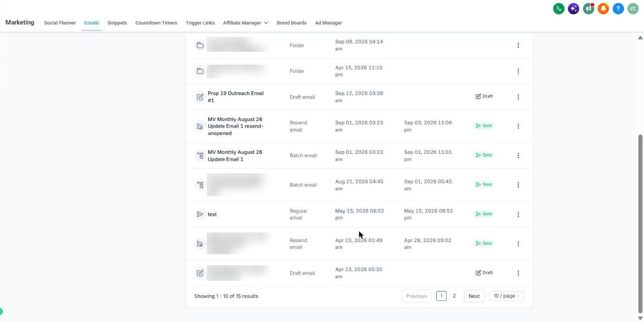Screen dimensions: 644x322
Task: Open the Countdown Timers tab
Action: coord(156,23)
